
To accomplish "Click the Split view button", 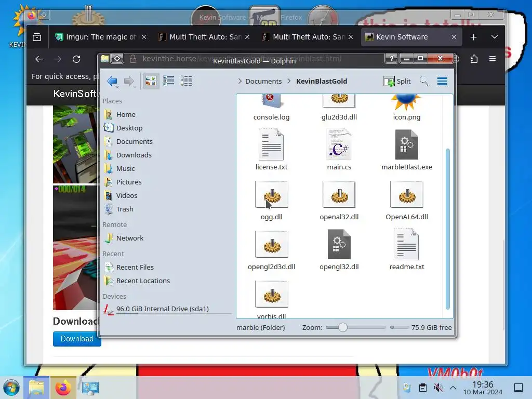I will [397, 81].
